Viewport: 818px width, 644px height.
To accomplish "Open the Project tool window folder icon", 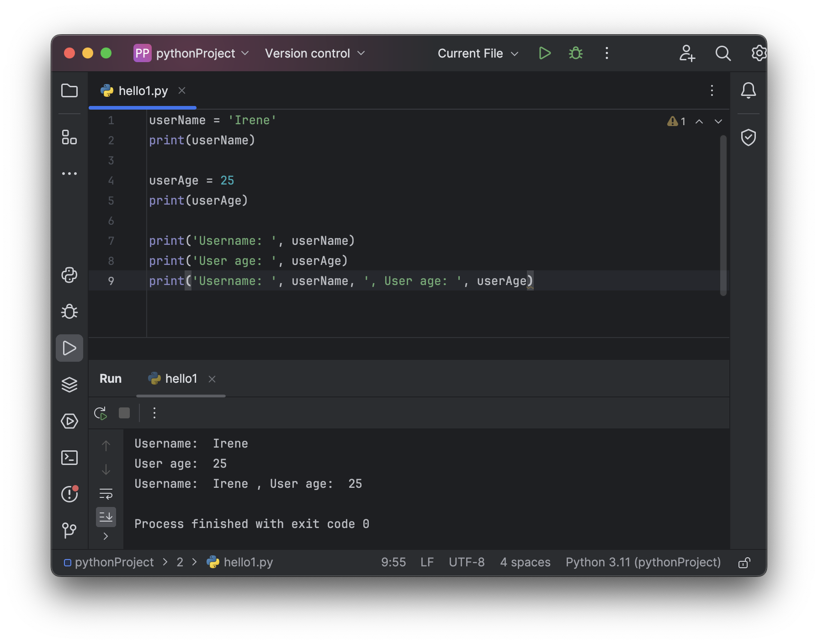I will point(69,90).
